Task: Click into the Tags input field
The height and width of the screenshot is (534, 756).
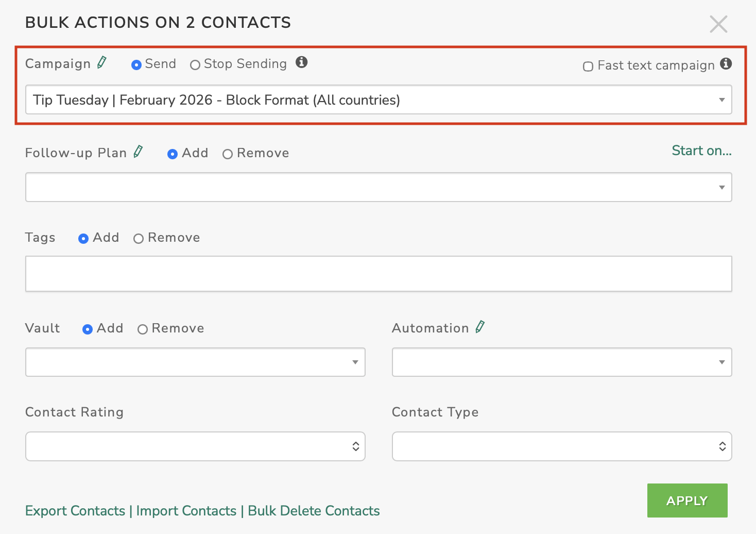Action: pyautogui.click(x=378, y=274)
